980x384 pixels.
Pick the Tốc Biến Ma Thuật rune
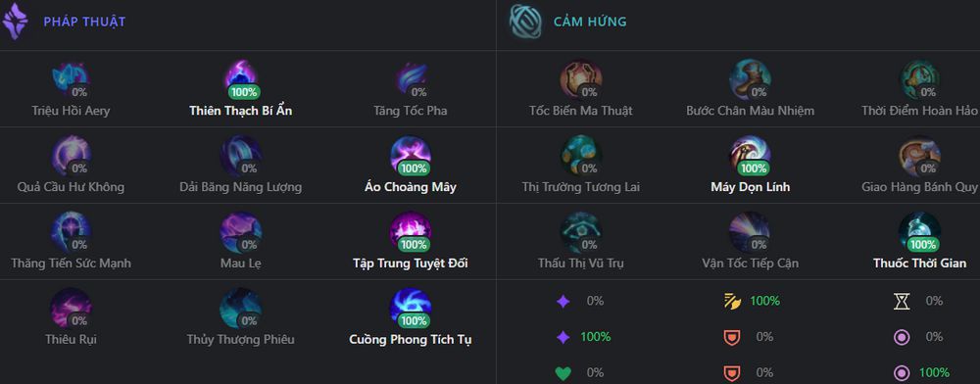coord(580,79)
